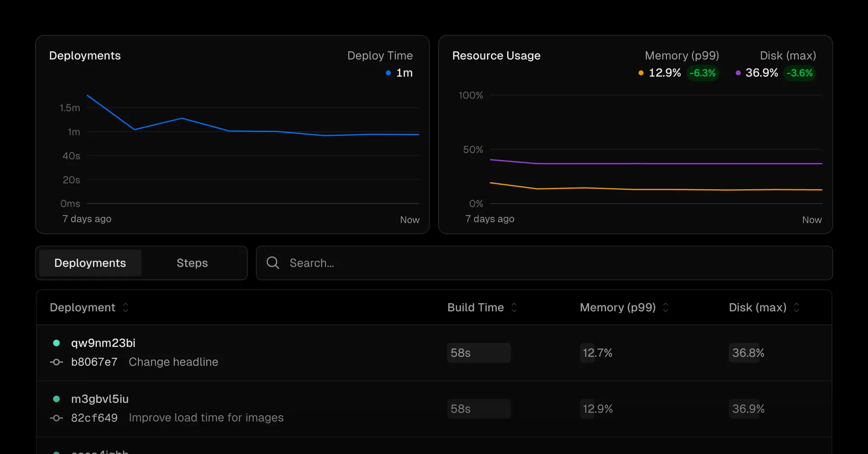The image size is (868, 454).
Task: Click the 40s axis label
Action: pos(71,156)
